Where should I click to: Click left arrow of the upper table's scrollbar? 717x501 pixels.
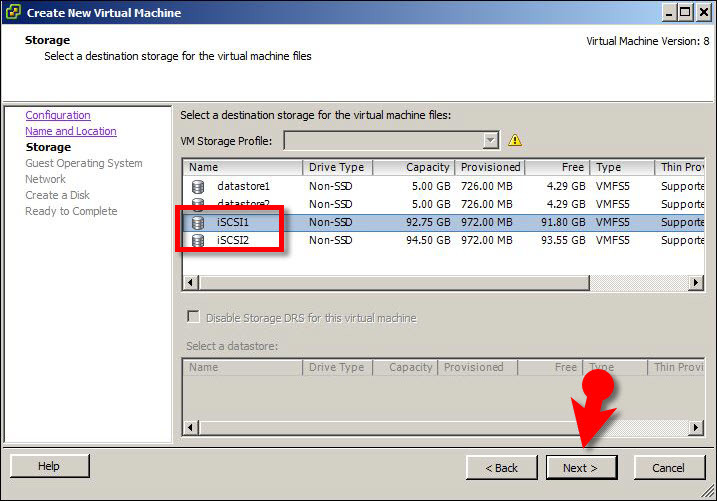click(191, 282)
